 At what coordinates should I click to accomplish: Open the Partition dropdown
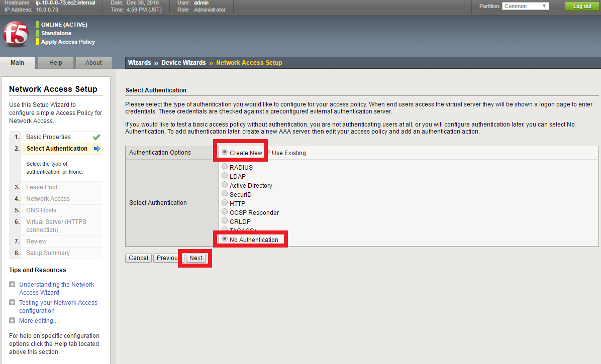point(526,6)
